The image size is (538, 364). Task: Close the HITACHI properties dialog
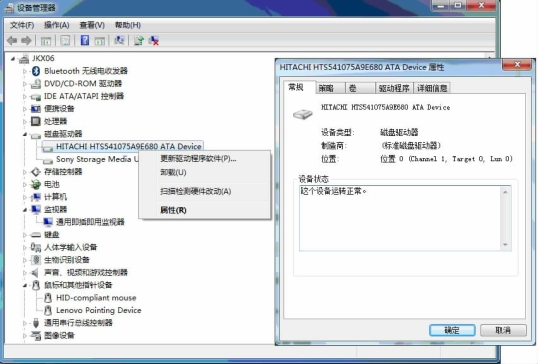(517, 64)
